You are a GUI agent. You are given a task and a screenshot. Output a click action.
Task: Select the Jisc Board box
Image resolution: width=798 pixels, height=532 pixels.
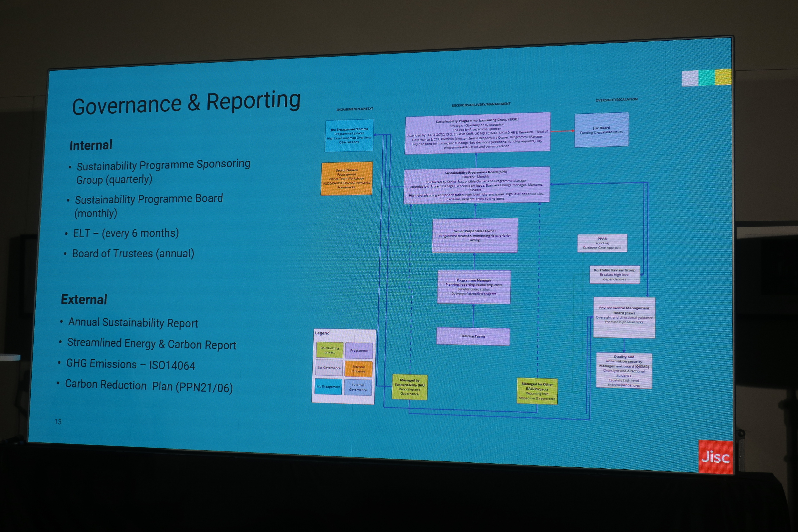601,130
